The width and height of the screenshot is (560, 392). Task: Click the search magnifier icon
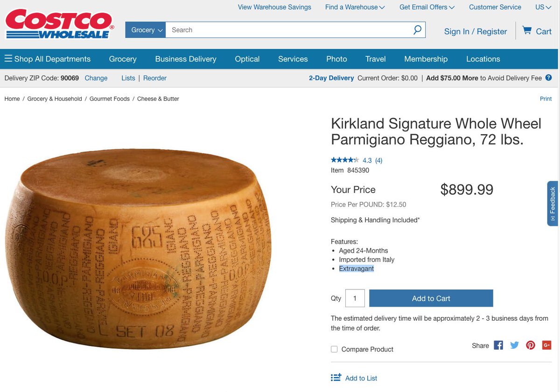417,30
